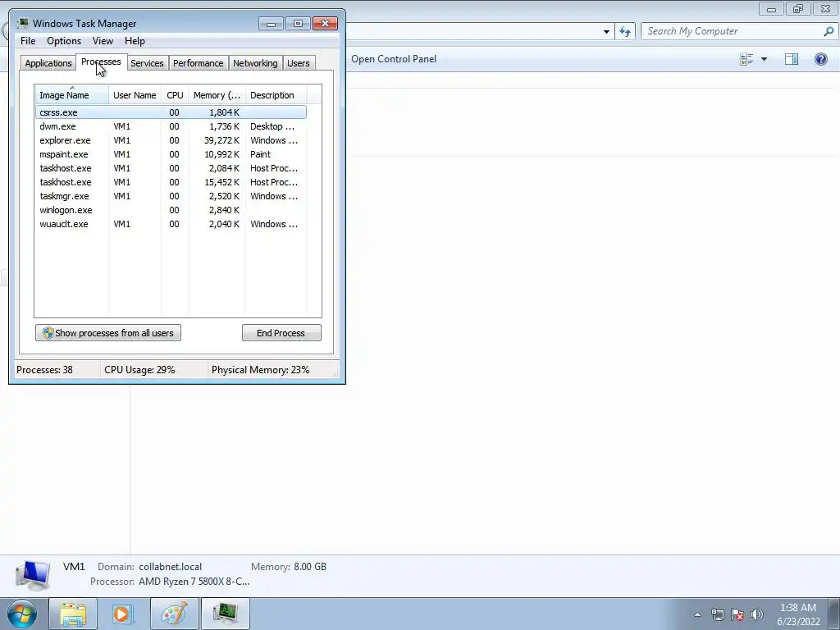The image size is (840, 630).
Task: Click the Task Manager title bar icon
Action: pos(22,23)
